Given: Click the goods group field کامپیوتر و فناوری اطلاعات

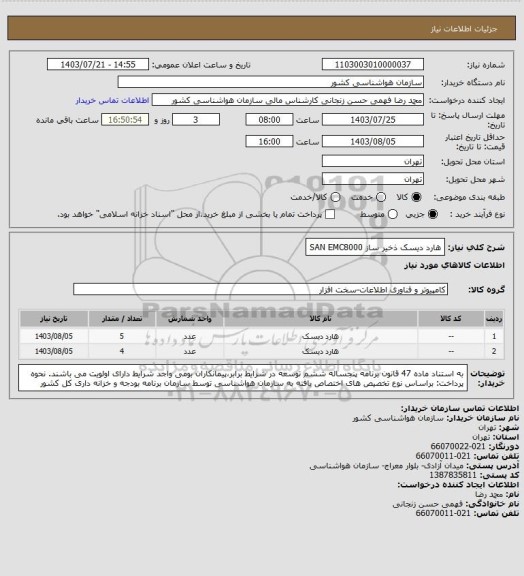Looking at the screenshot, I should point(260,289).
